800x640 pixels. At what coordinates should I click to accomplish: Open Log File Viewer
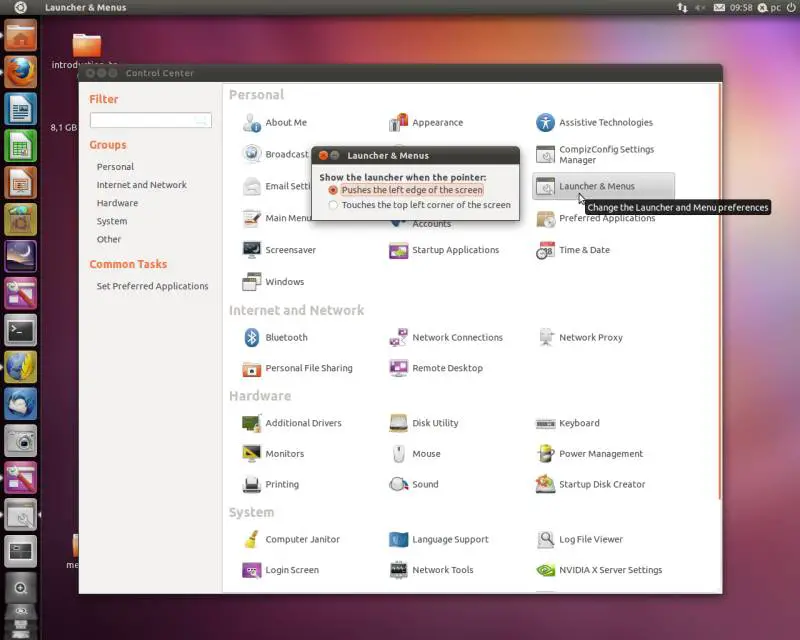click(580, 539)
